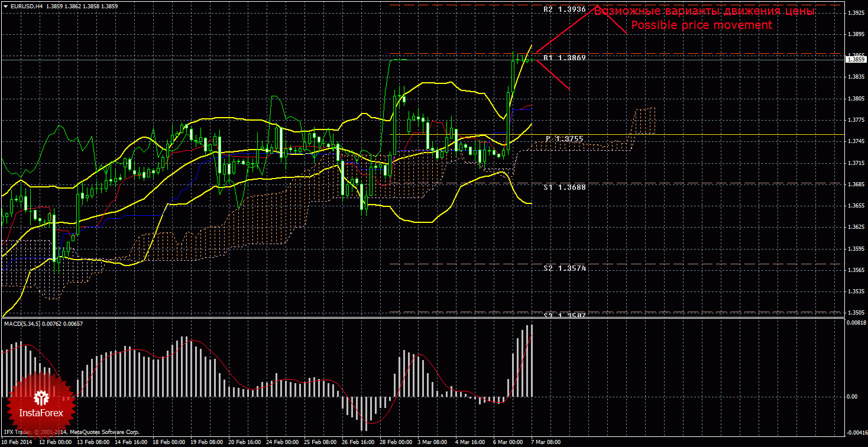Click the current price tag 1.3859
The width and height of the screenshot is (868, 447).
[x=856, y=59]
